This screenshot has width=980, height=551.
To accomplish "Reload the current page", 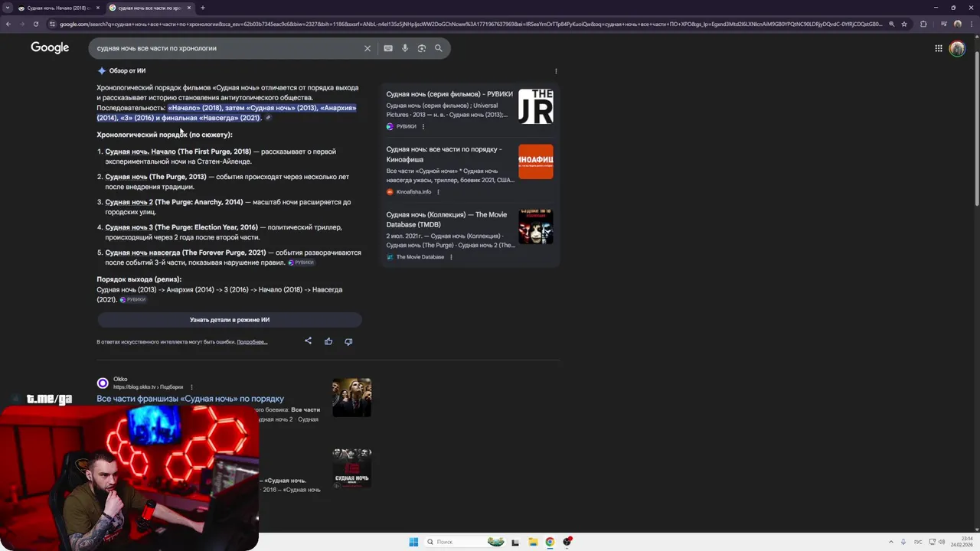I will tap(35, 24).
